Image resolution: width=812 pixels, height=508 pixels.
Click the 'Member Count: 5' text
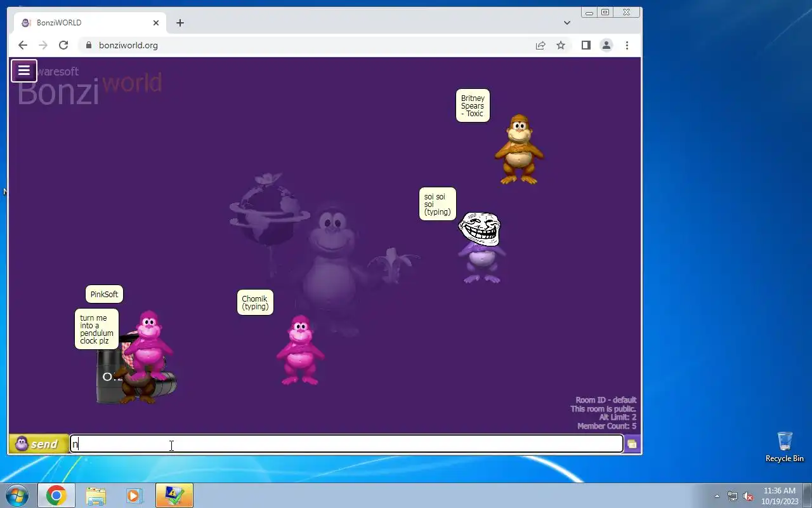606,426
